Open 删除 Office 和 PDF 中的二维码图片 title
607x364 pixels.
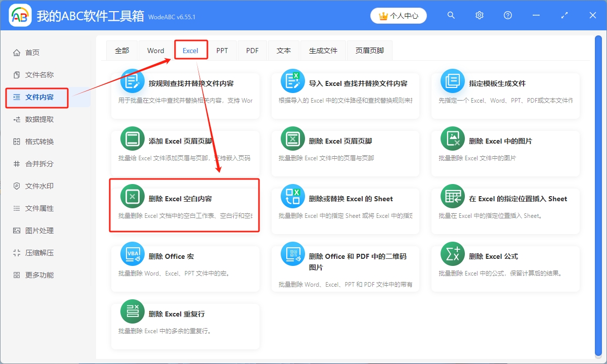[358, 262]
